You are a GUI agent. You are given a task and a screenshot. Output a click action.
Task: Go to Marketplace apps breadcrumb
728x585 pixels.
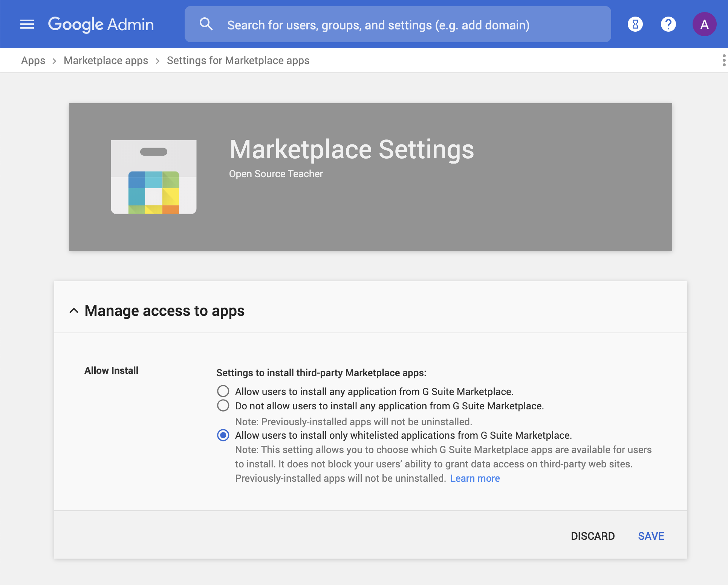[106, 61]
